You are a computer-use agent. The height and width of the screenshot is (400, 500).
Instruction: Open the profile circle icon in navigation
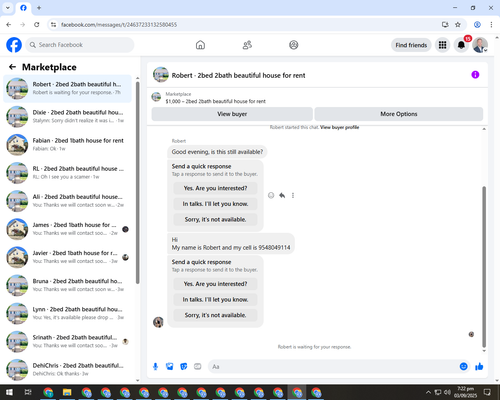(x=294, y=45)
